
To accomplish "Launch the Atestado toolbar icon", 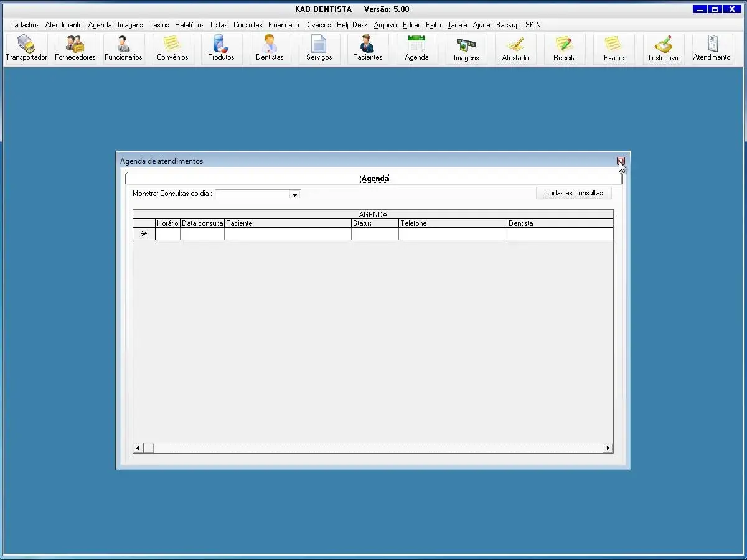I will [515, 49].
